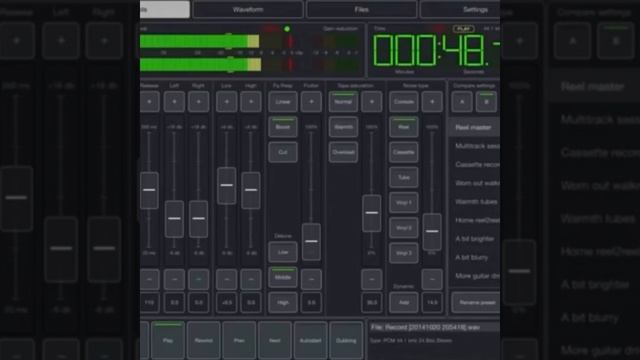Click the green time counter display
Screen dimensions: 640x360
(436, 51)
